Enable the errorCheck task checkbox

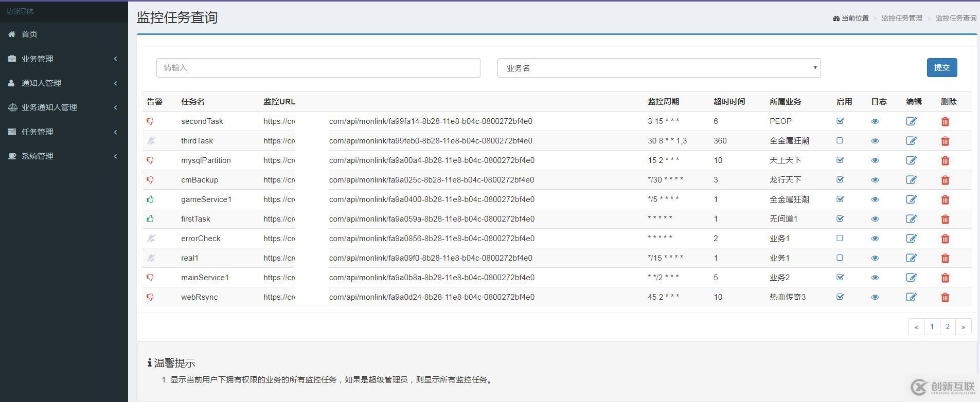click(x=840, y=238)
